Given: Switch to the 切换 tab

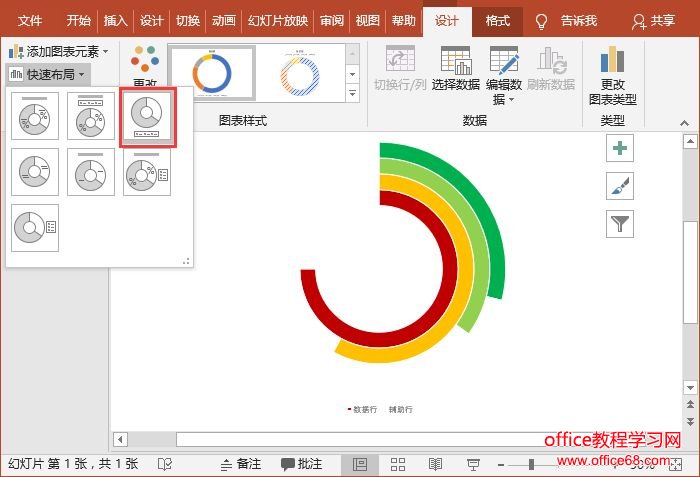Looking at the screenshot, I should [x=188, y=21].
